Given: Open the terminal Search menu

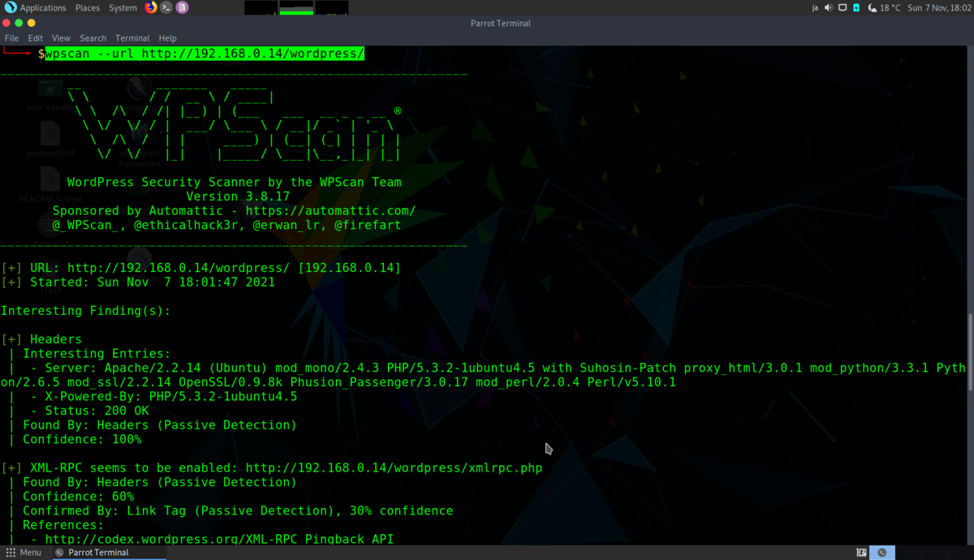Looking at the screenshot, I should (x=93, y=38).
